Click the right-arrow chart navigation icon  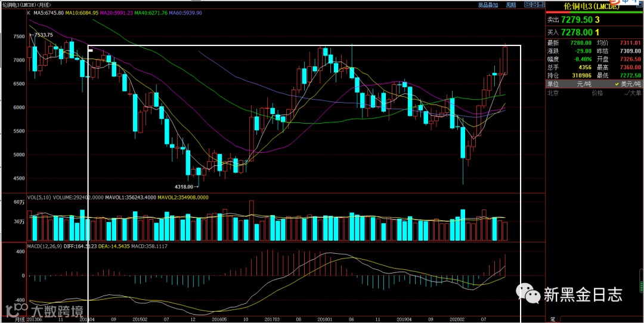[x=534, y=5]
